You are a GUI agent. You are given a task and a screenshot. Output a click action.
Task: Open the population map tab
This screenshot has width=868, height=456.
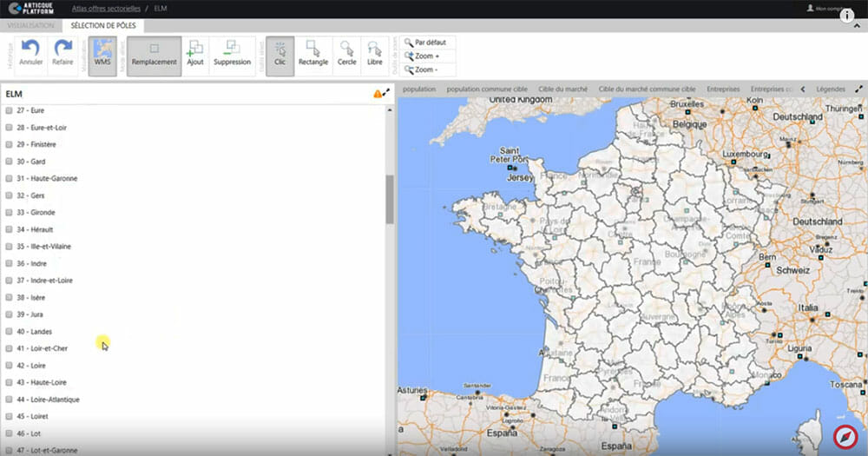pyautogui.click(x=419, y=89)
